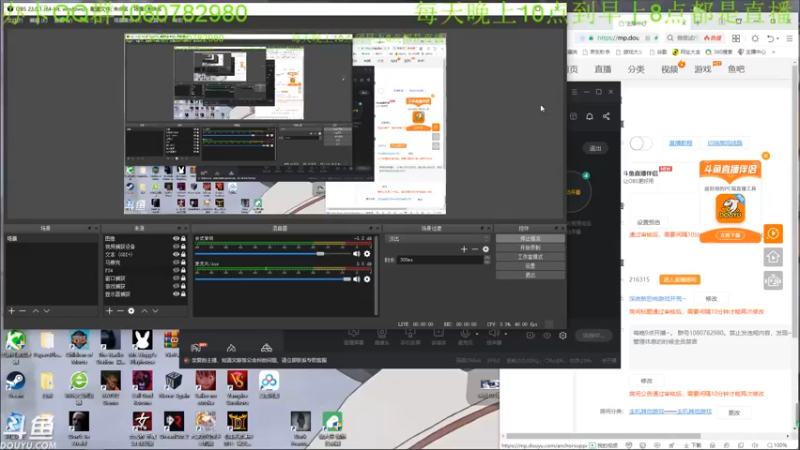Click 退出 button in Douyu companion
This screenshot has height=450, width=800.
595,148
